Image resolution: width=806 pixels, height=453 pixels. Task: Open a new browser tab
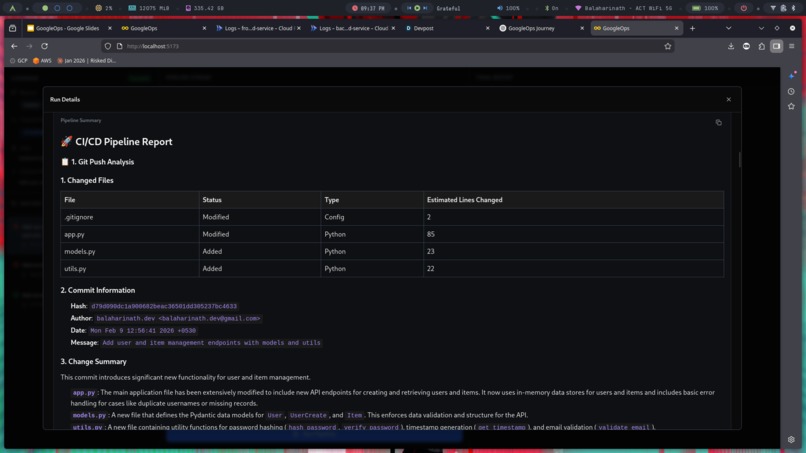point(692,28)
